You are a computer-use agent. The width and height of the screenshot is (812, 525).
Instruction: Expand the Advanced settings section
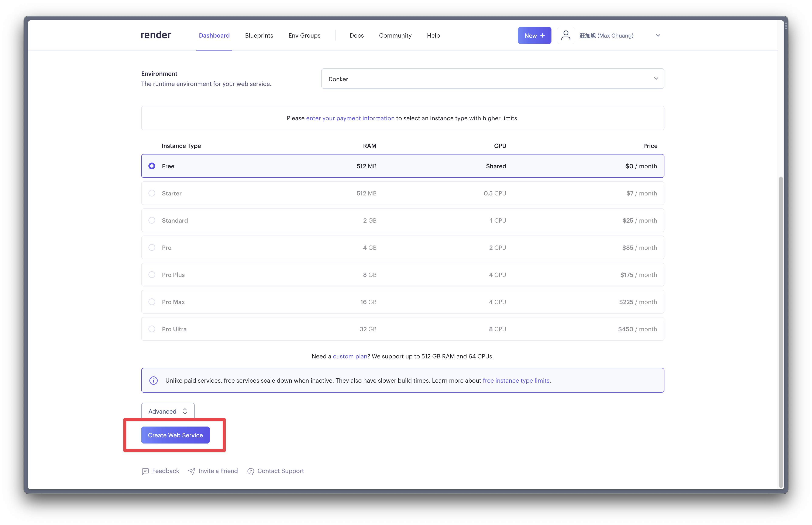coord(168,411)
